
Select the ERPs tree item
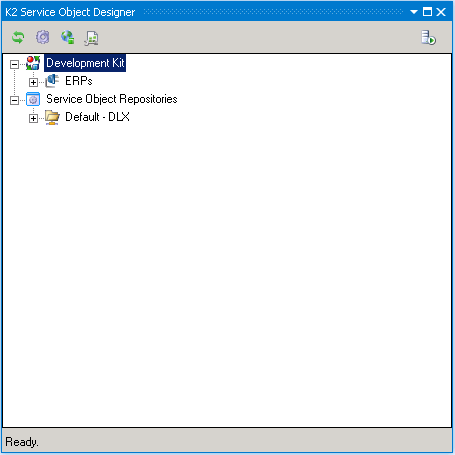(x=79, y=81)
